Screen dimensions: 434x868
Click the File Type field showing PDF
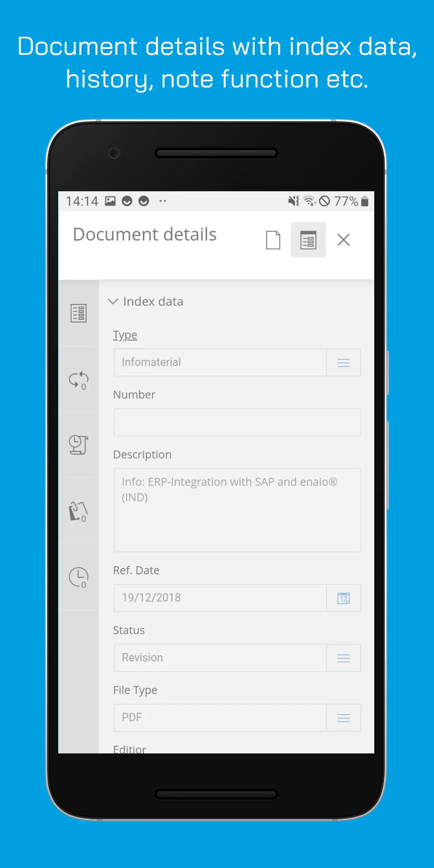pos(220,718)
